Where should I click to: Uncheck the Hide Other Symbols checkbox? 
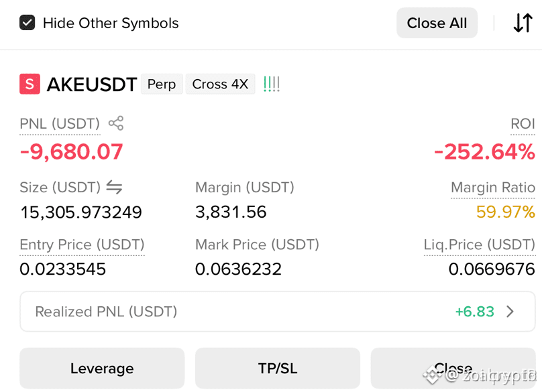click(x=27, y=23)
